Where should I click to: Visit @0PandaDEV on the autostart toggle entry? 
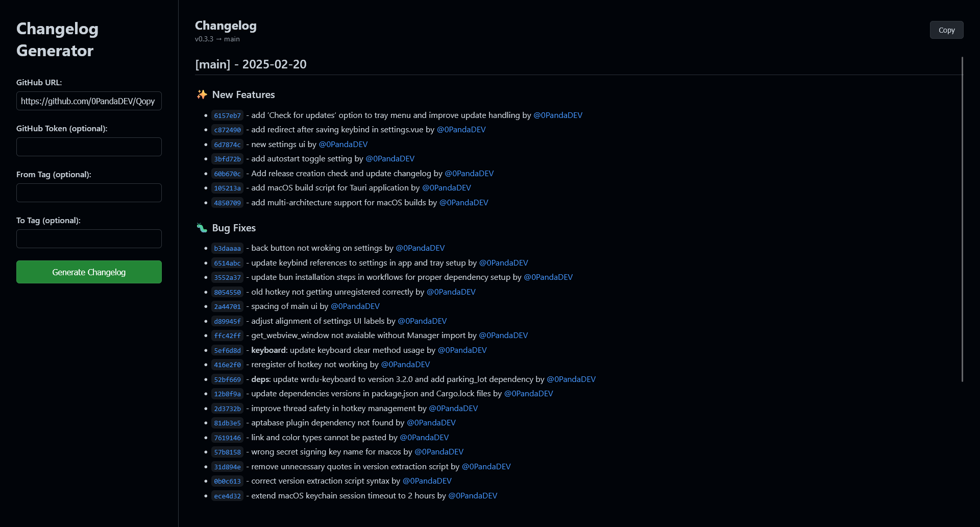point(390,159)
